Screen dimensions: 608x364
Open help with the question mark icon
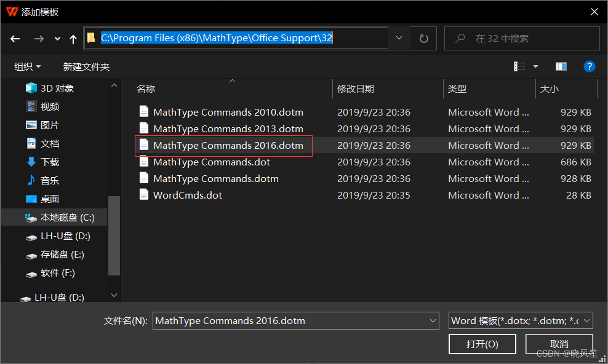[x=589, y=66]
